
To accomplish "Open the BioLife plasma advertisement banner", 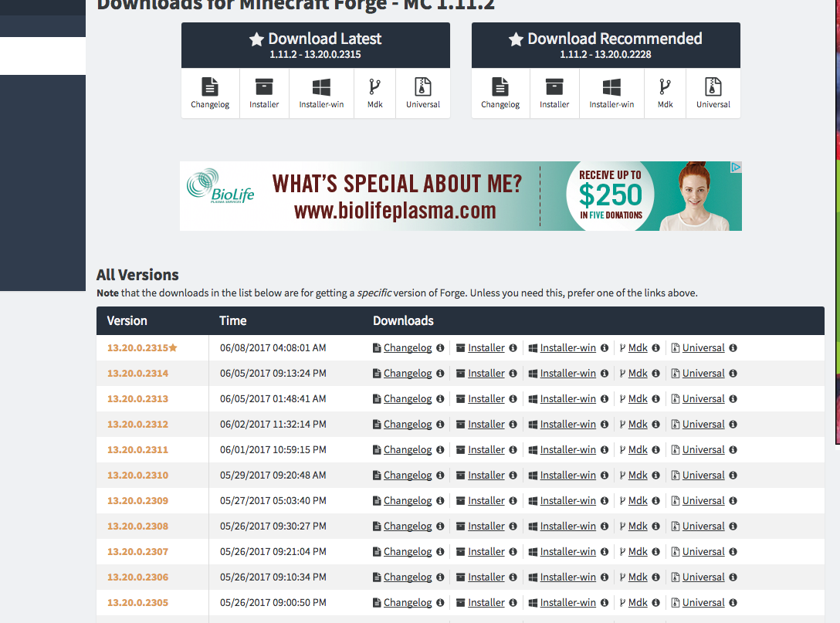I will 461,196.
